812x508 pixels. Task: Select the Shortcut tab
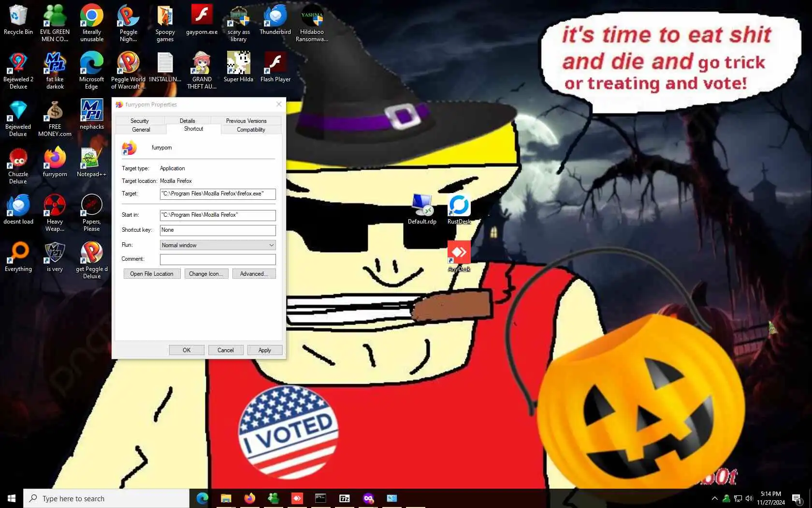pyautogui.click(x=194, y=129)
